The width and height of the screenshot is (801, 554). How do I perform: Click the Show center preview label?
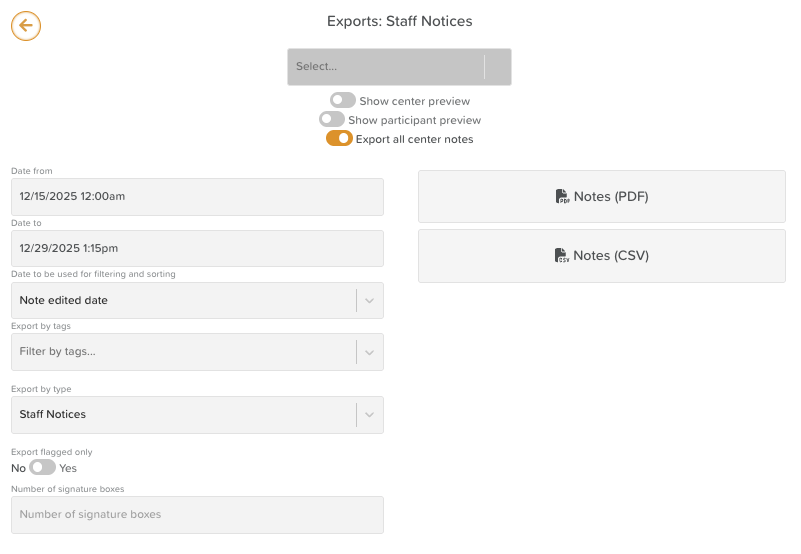415,101
